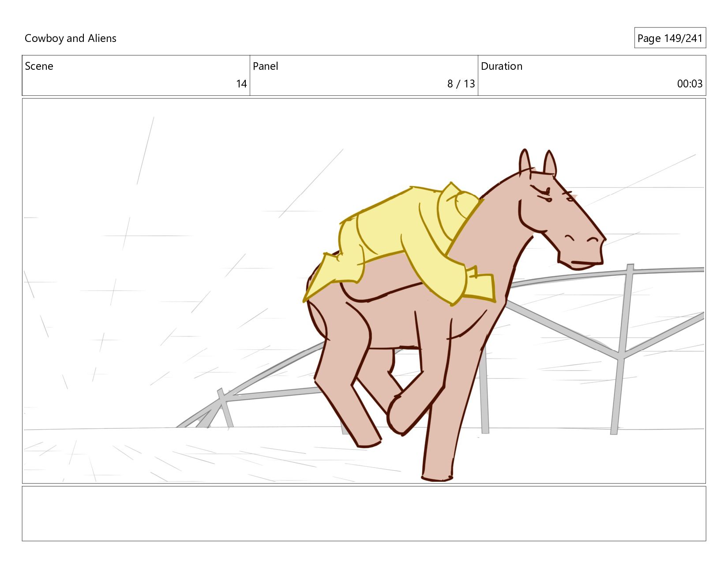Click the 'Scene' header label
The width and height of the screenshot is (728, 563).
[39, 66]
